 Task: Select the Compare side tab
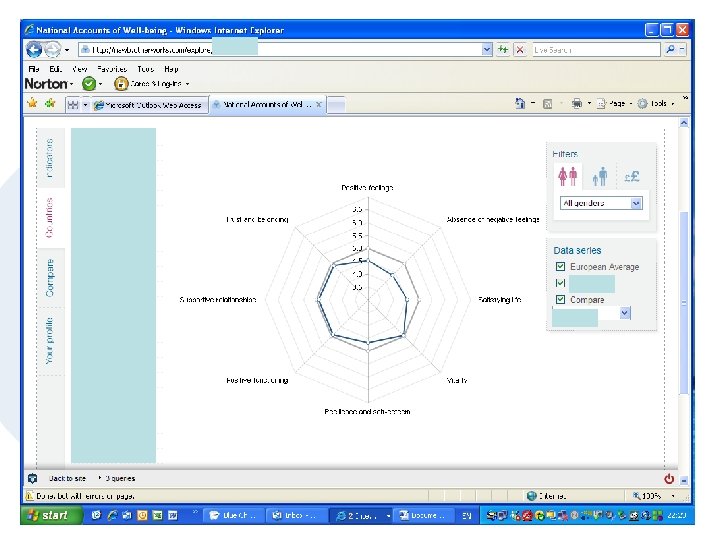click(x=50, y=278)
